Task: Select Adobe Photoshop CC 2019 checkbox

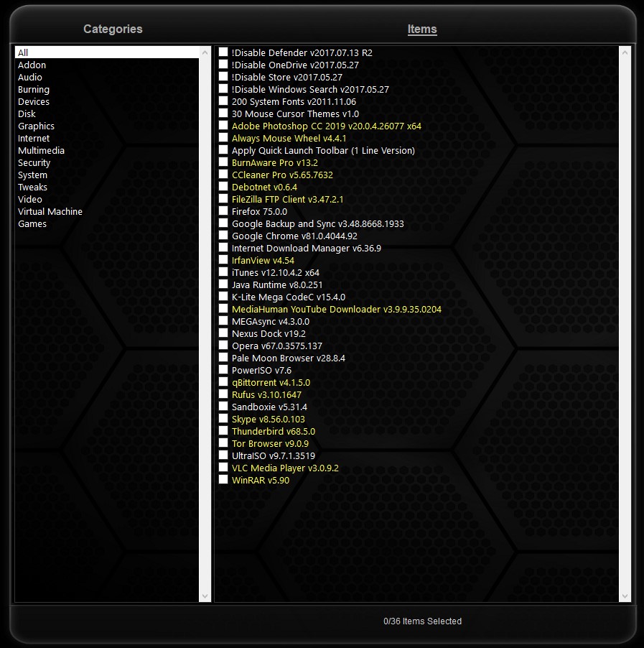Action: point(223,125)
